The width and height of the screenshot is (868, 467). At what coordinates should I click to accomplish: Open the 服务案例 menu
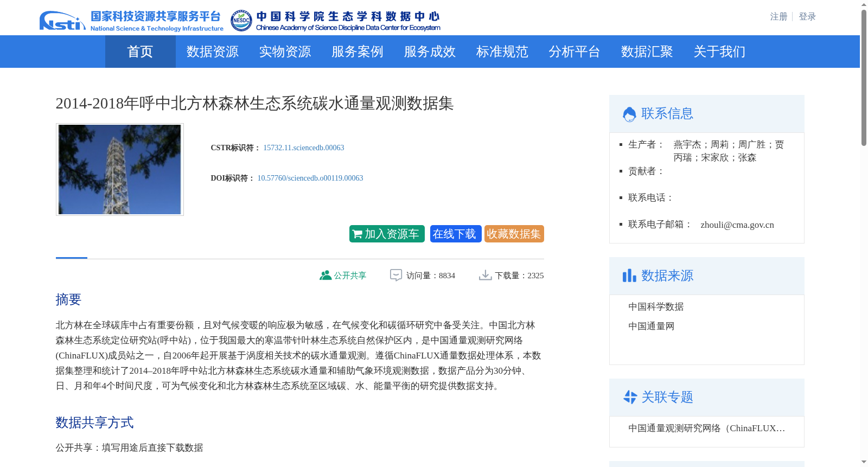pyautogui.click(x=358, y=52)
